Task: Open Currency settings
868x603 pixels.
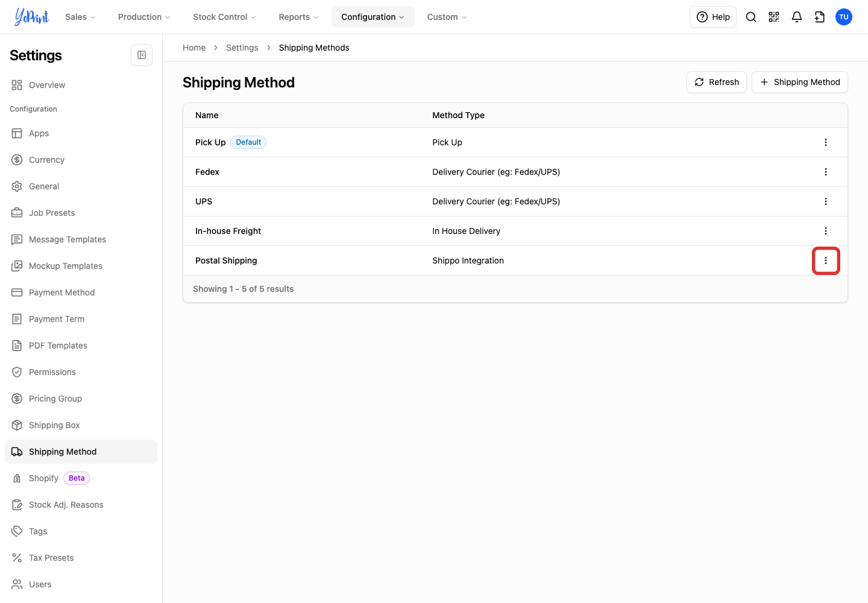Action: [x=81, y=160]
